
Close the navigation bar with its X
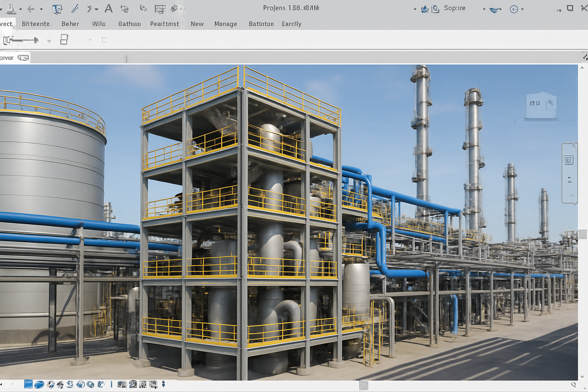click(574, 145)
